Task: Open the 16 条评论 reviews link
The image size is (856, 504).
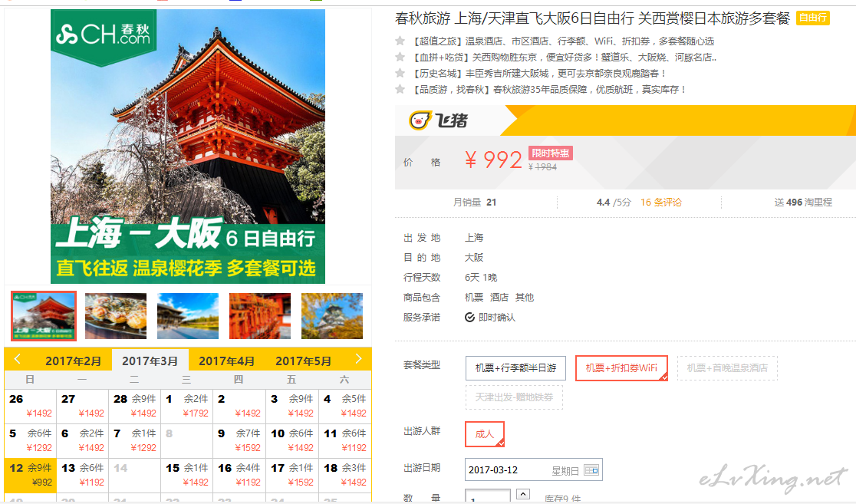Action: pos(660,203)
